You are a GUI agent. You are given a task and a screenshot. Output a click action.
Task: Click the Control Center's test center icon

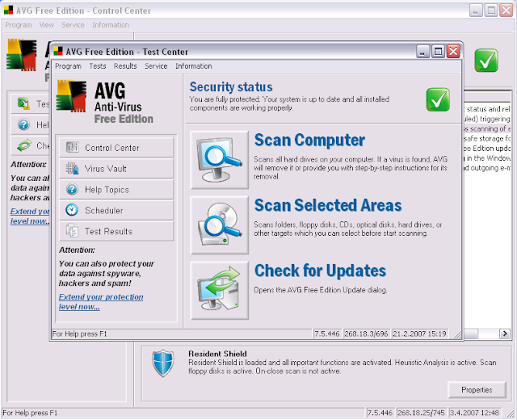23,103
